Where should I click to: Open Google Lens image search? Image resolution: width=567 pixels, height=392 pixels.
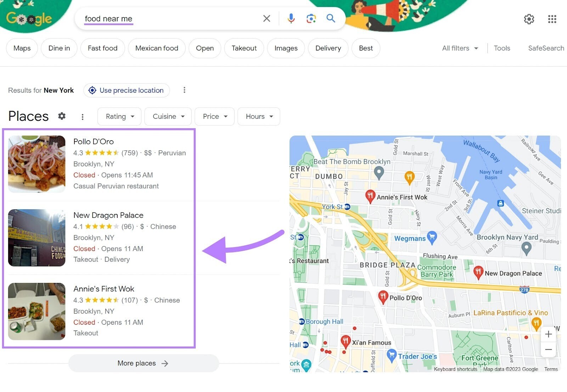pos(311,18)
